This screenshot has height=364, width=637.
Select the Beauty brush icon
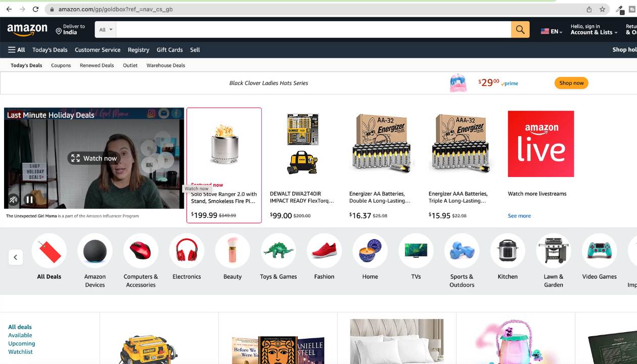233,251
